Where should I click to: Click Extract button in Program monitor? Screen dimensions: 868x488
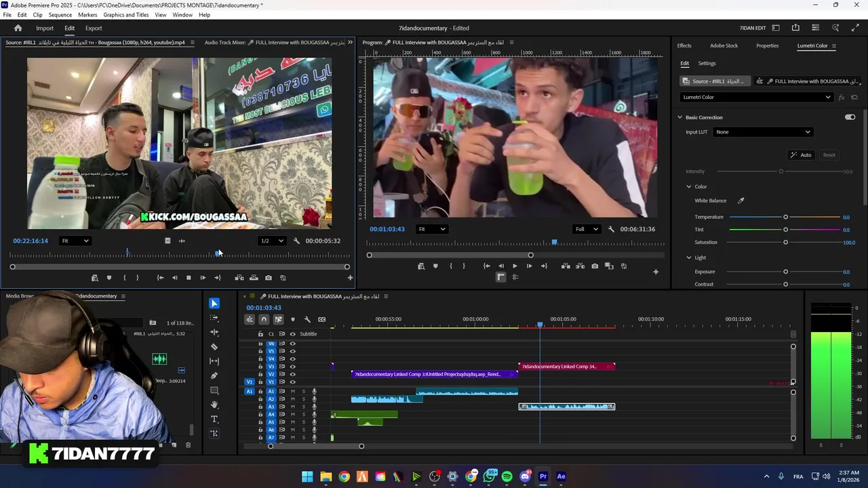point(580,266)
